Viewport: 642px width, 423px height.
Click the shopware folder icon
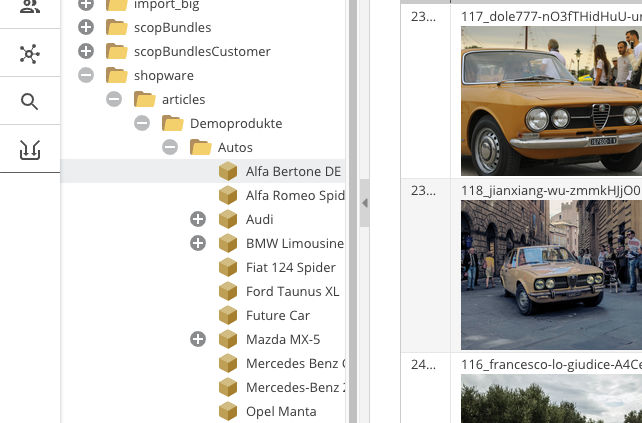tap(117, 75)
